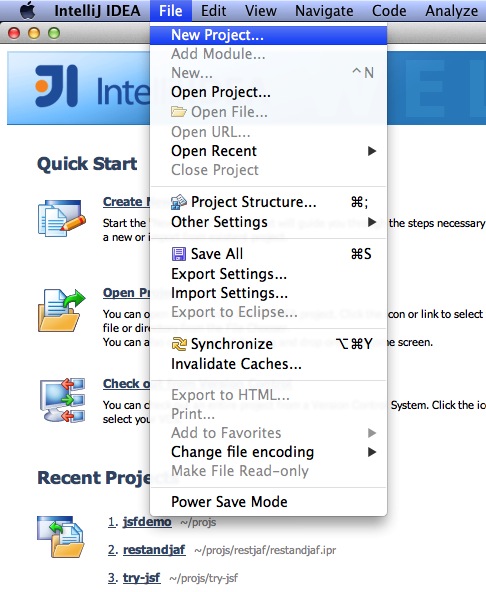Click the Save All floppy disk icon

click(179, 254)
